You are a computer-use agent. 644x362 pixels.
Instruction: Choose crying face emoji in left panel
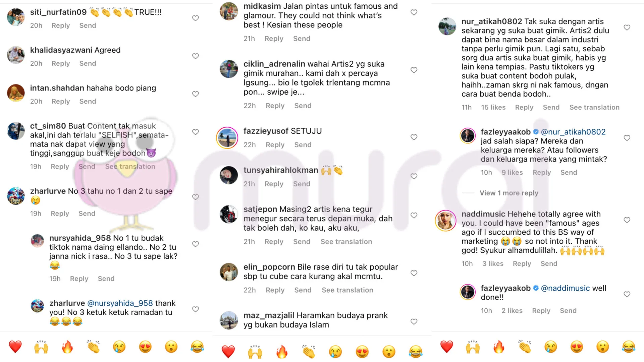pyautogui.click(x=119, y=347)
